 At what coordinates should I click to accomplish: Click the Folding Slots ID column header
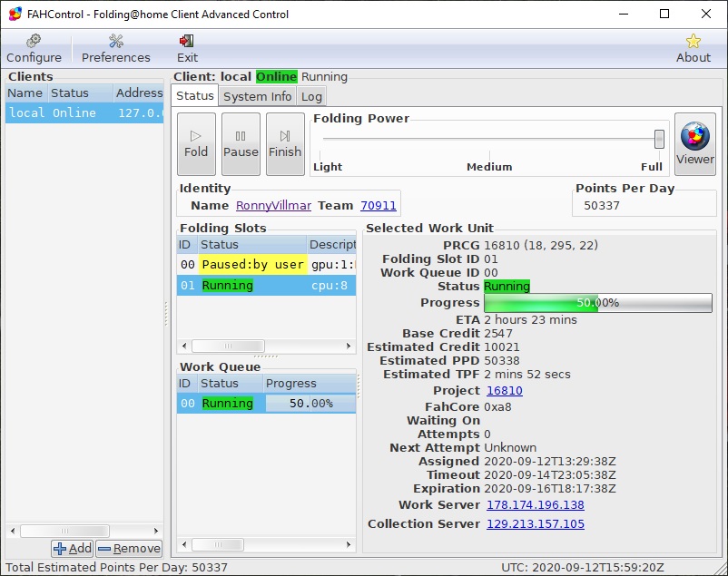click(187, 245)
